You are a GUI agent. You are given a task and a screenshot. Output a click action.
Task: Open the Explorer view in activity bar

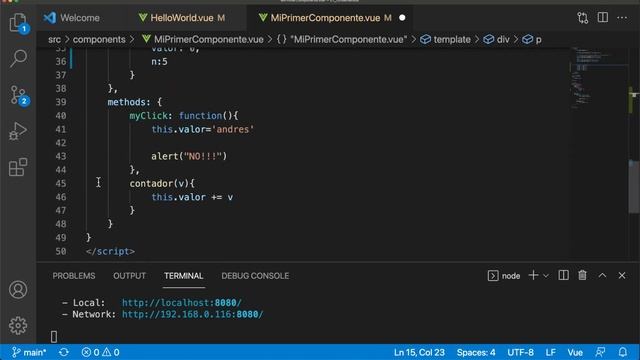(x=18, y=22)
